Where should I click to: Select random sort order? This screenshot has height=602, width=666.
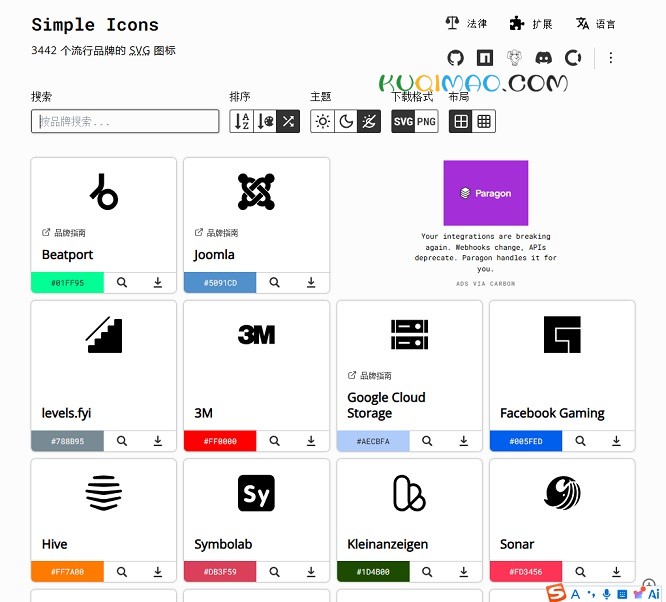288,122
